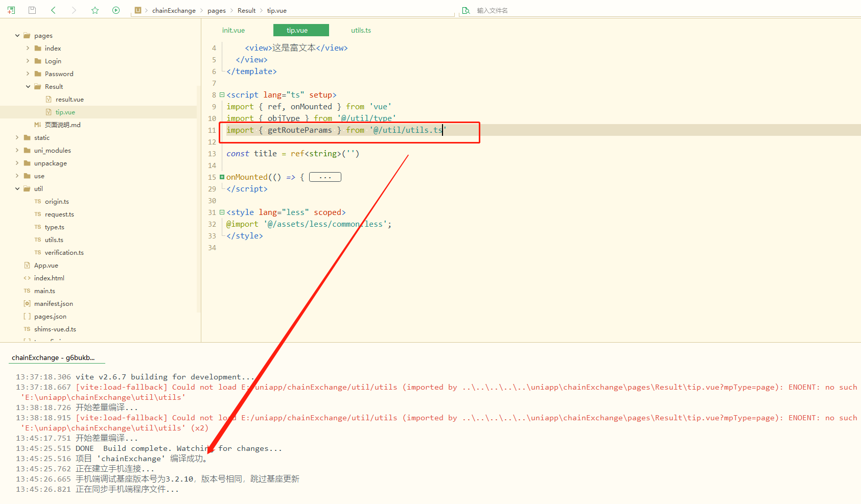Expand the uni_modules folder

[x=17, y=150]
